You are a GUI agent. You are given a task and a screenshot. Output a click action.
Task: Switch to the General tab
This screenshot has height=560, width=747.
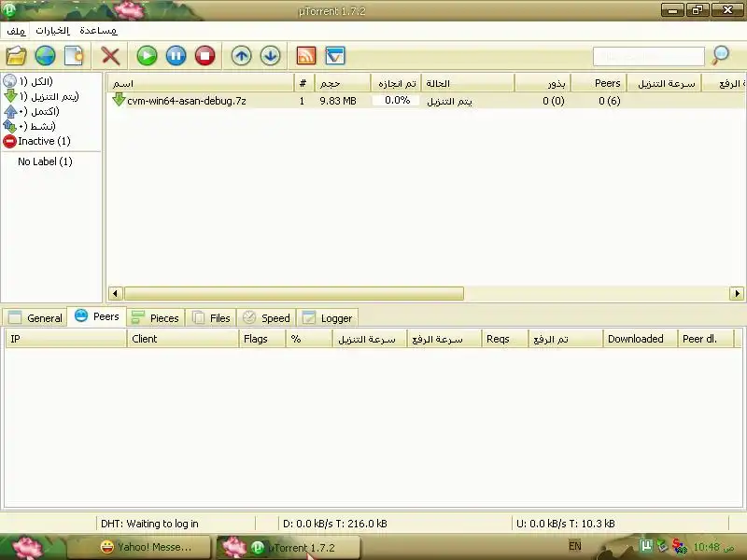click(x=35, y=317)
